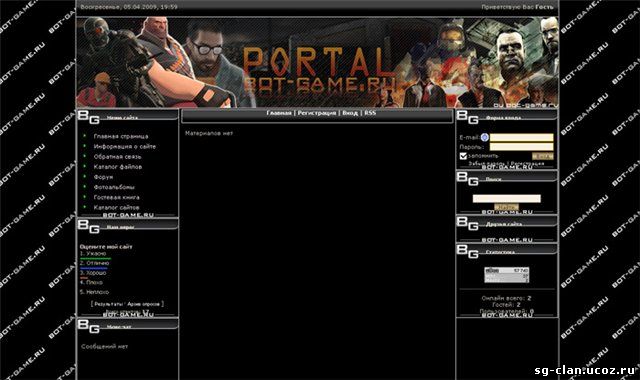The width and height of the screenshot is (640, 380).
Task: Click the BG logo of Поиск panel
Action: pyautogui.click(x=467, y=178)
